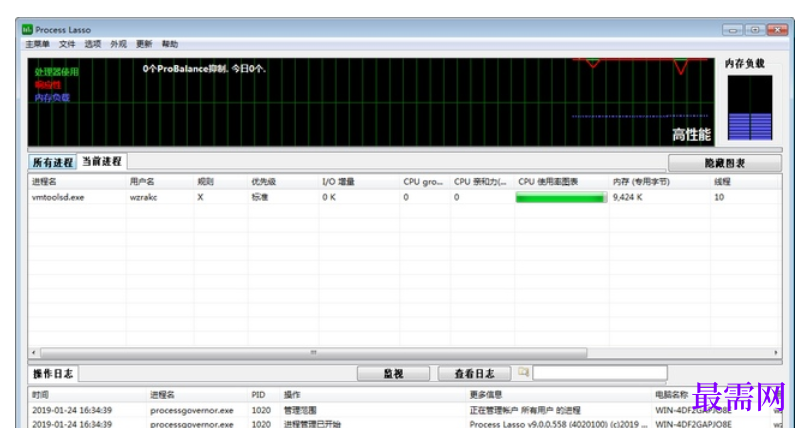Minimize the Process Lasso window
The height and width of the screenshot is (428, 804).
coord(732,30)
